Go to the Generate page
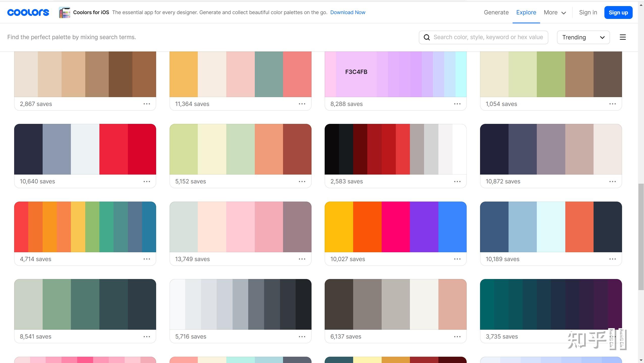The image size is (644, 363). (x=496, y=12)
